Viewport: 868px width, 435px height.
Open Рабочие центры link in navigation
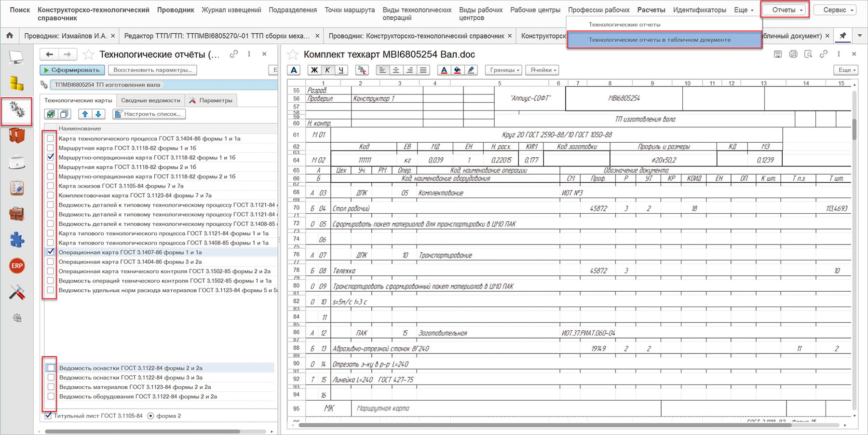click(535, 10)
